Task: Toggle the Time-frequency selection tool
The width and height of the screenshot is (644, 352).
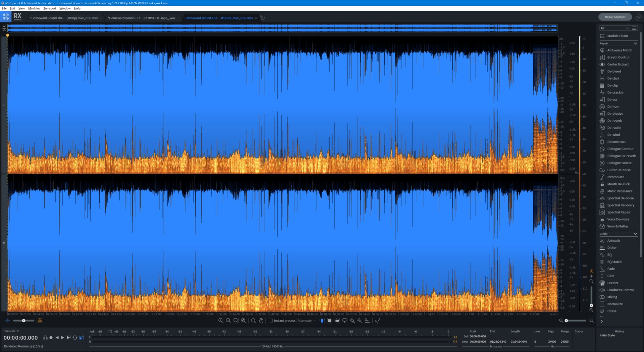Action: [330, 321]
